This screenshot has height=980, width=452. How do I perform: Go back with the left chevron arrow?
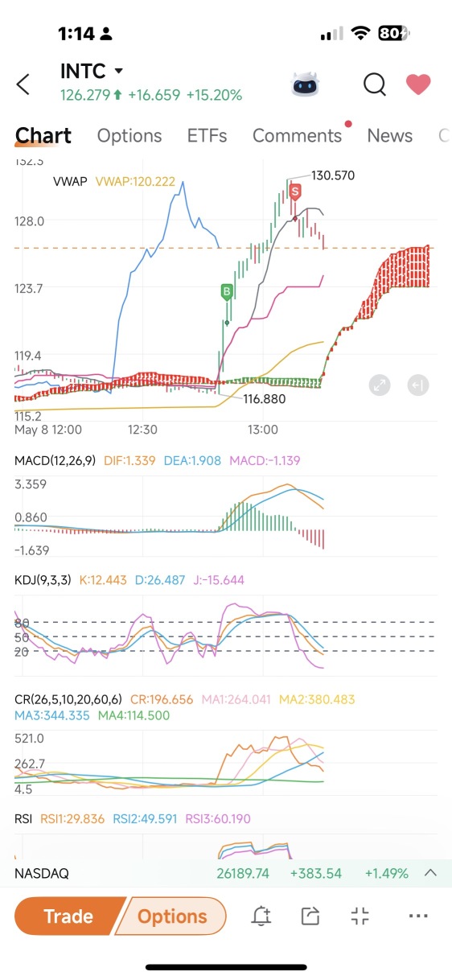23,84
